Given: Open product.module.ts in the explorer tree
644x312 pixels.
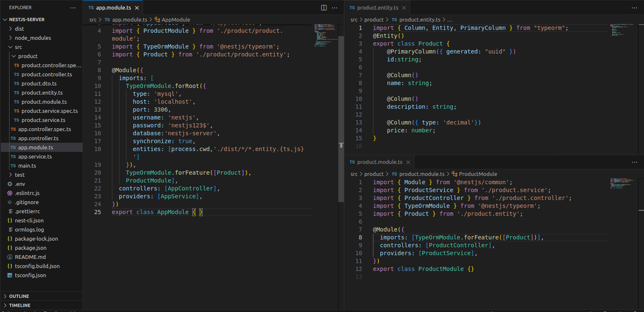Looking at the screenshot, I should coord(41,102).
